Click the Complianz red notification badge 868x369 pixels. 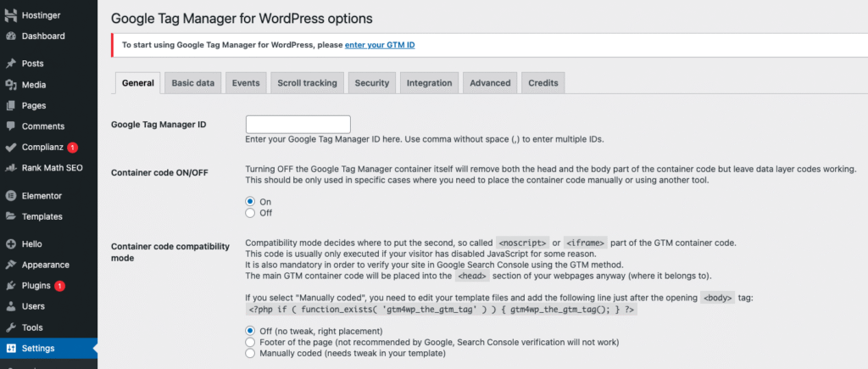(x=73, y=148)
